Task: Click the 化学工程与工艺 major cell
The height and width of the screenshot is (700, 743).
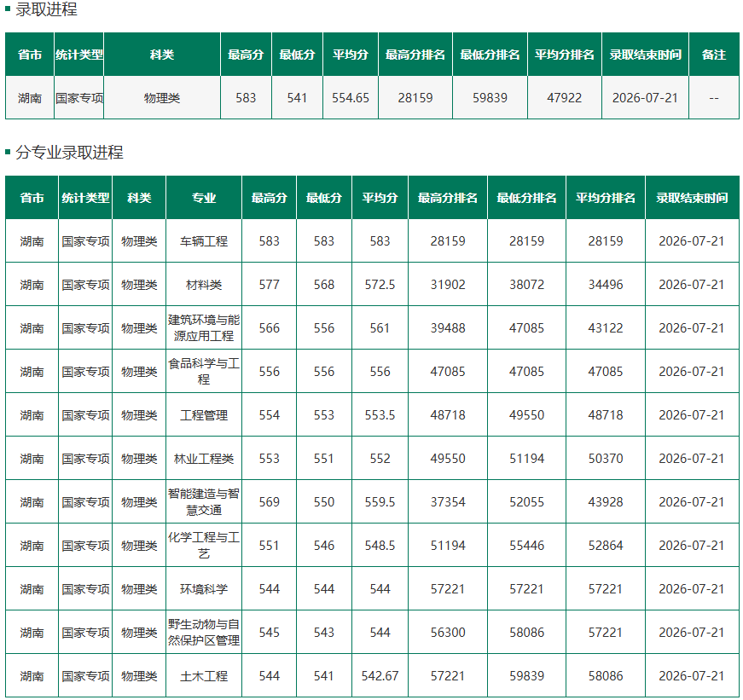Action: 204,545
